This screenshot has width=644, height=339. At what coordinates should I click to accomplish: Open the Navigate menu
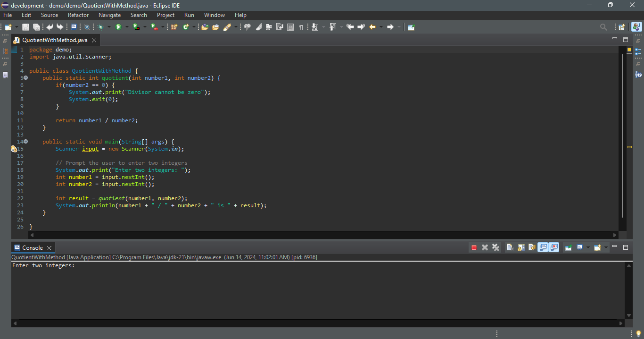point(109,15)
